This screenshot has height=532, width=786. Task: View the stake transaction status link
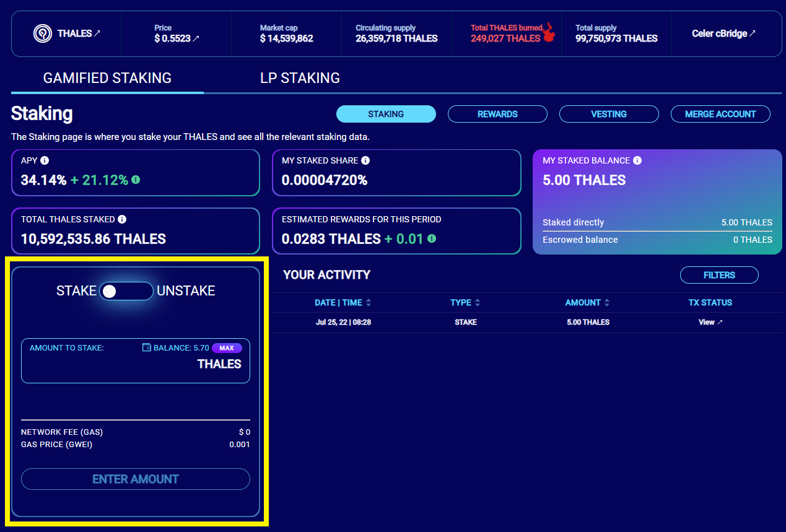click(710, 322)
